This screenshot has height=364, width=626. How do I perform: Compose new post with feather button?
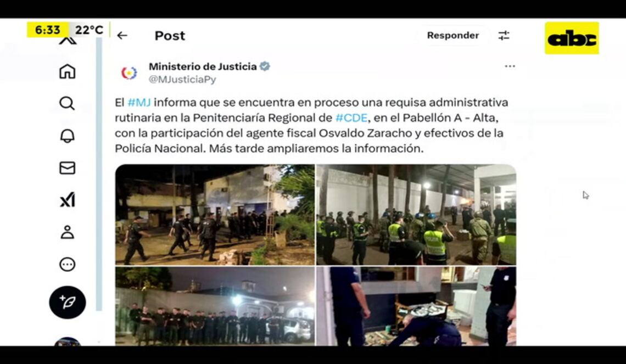tap(68, 302)
